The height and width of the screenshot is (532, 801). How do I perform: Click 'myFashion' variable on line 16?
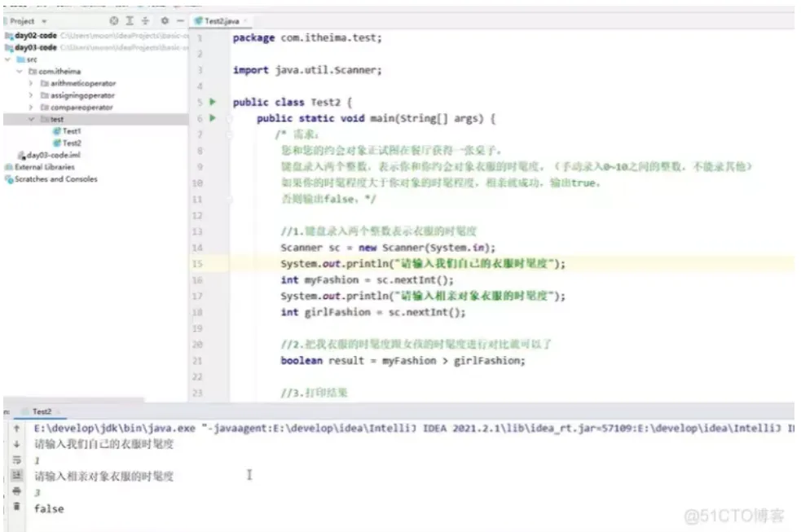pyautogui.click(x=332, y=279)
